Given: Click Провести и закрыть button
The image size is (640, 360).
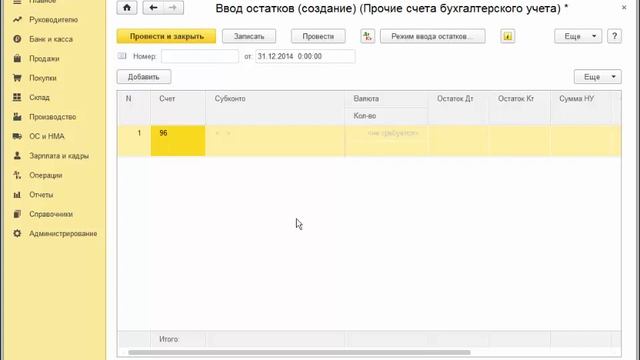Looking at the screenshot, I should pos(167,36).
